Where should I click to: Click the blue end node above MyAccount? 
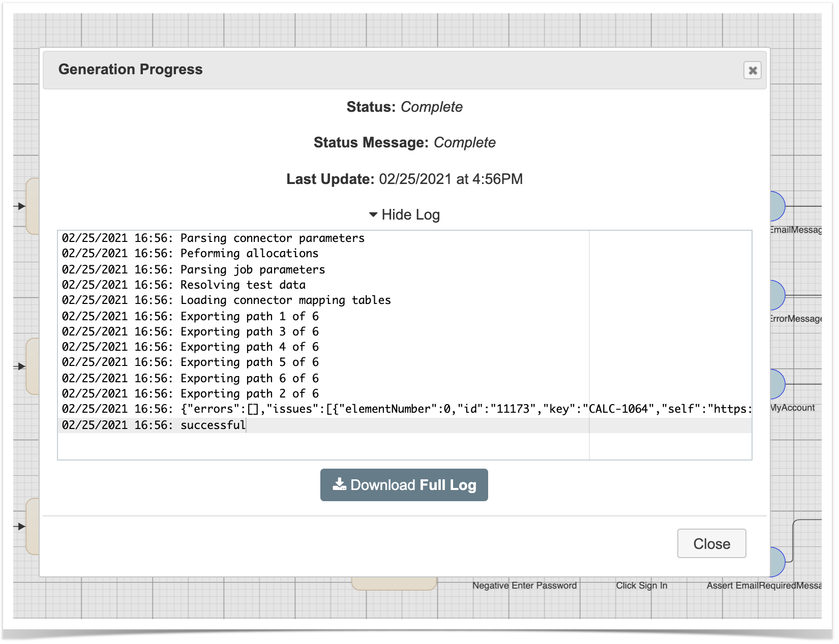click(778, 384)
